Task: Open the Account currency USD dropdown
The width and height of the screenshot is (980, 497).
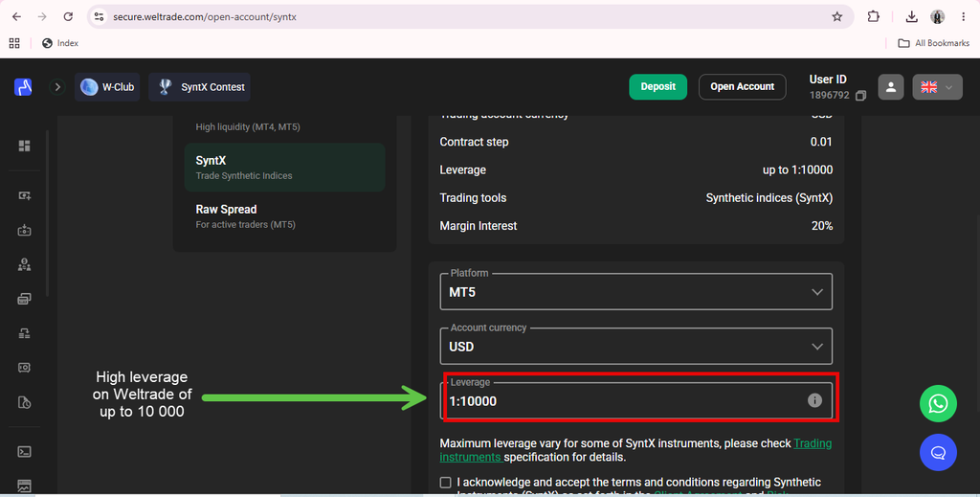Action: coord(635,346)
